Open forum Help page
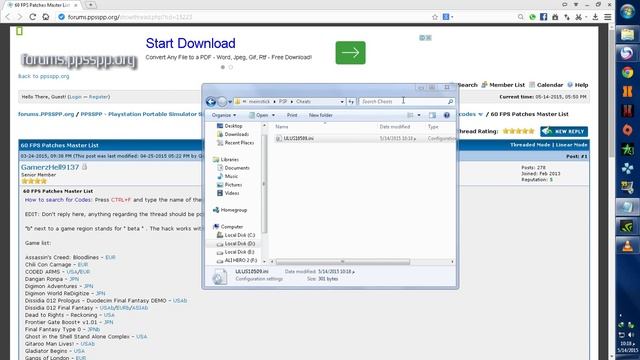This screenshot has width=640, height=360. tap(578, 85)
